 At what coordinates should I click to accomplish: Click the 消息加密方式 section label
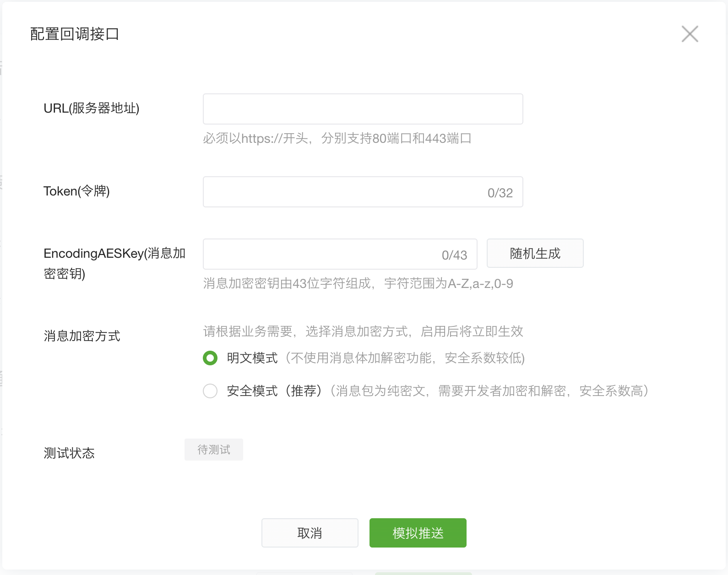(x=82, y=336)
